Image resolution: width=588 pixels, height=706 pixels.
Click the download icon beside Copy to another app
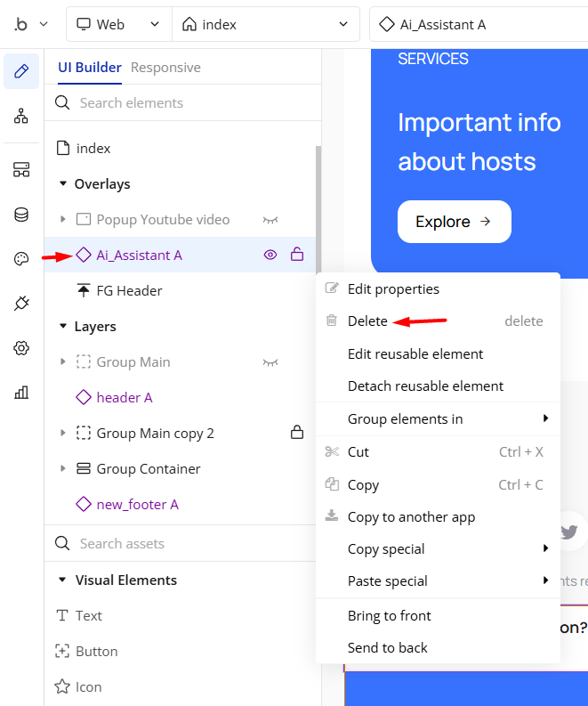pos(332,516)
